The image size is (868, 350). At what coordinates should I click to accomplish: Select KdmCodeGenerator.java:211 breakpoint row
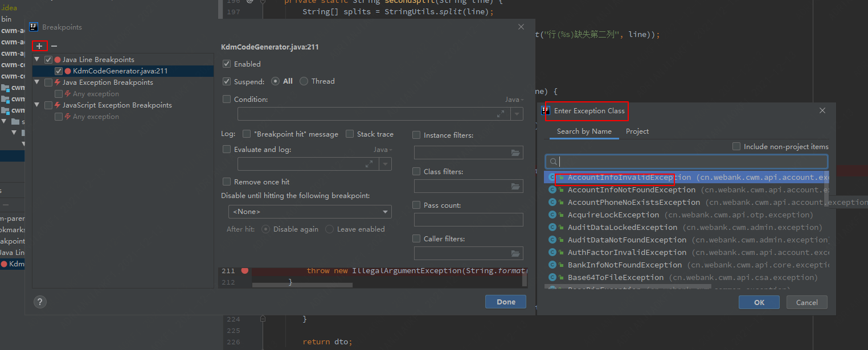(x=123, y=71)
